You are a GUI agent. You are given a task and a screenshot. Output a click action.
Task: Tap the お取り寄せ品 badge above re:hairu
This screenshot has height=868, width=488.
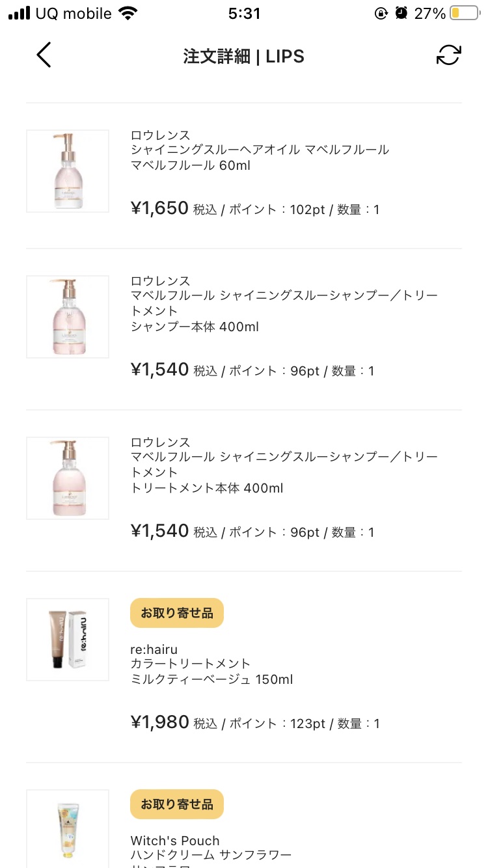(177, 613)
